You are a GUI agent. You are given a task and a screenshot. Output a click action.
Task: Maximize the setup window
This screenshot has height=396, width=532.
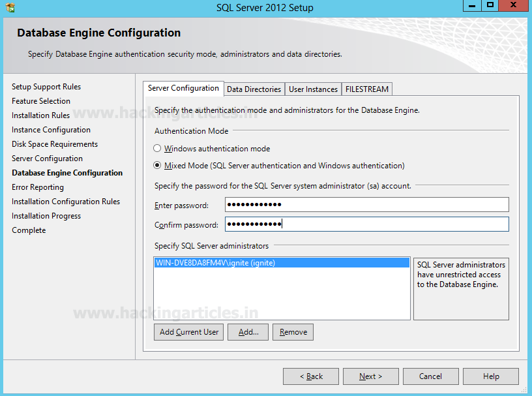coord(490,5)
